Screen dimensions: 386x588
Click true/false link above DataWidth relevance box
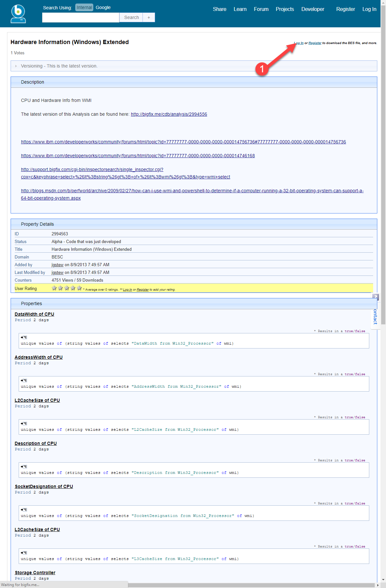point(355,331)
